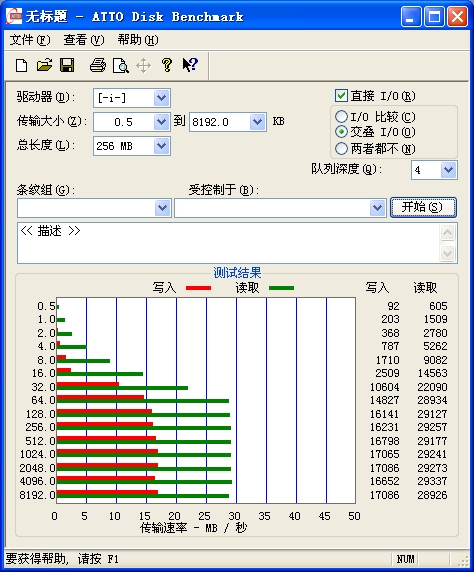Minimize the ATTO Disk Benchmark window
Viewport: 474px width, 572px height.
pos(411,17)
